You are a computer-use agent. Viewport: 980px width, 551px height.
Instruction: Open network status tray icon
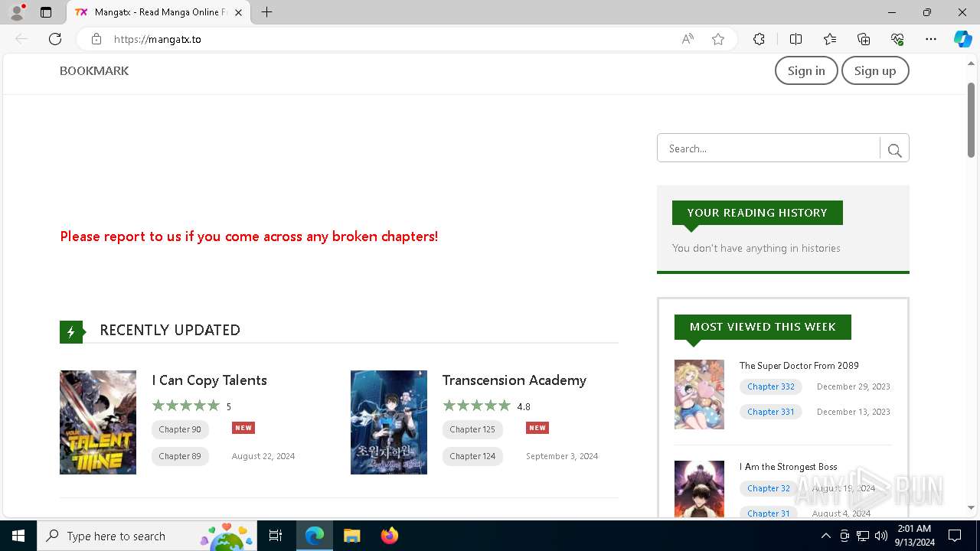point(863,536)
